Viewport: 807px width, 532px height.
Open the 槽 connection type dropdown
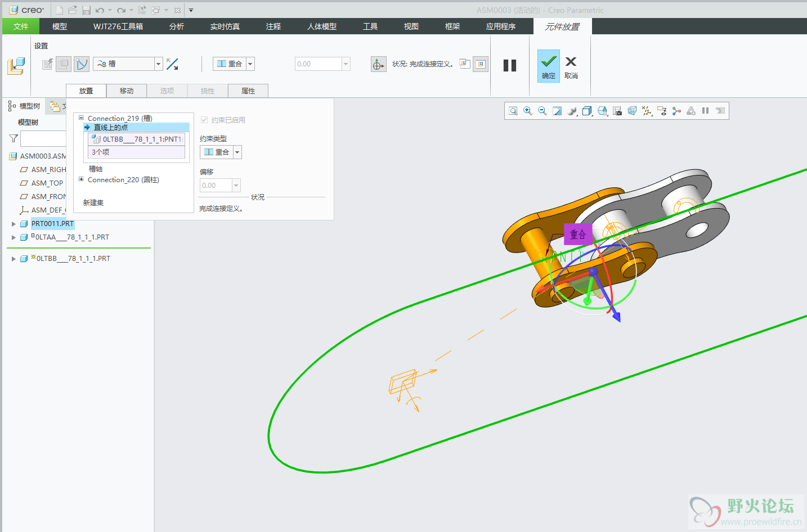159,64
